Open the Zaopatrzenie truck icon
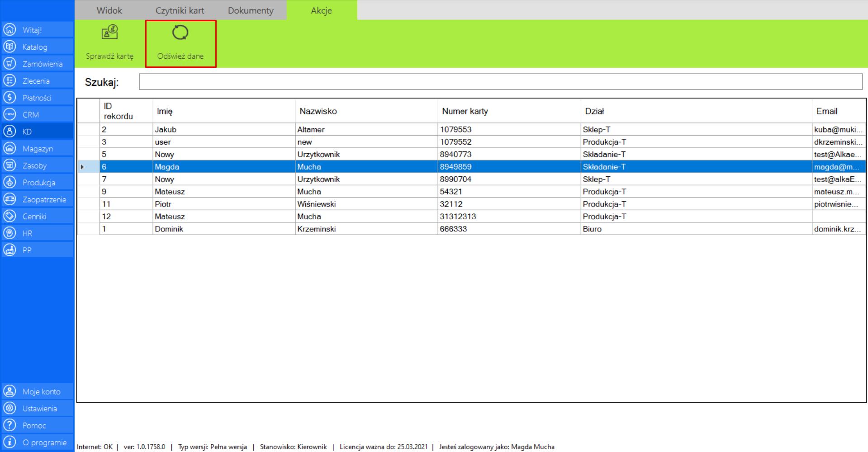 tap(9, 199)
